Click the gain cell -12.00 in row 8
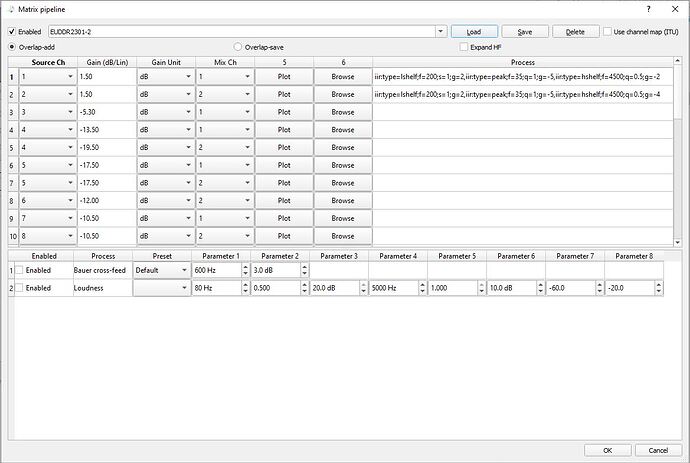The height and width of the screenshot is (463, 690). click(x=107, y=200)
